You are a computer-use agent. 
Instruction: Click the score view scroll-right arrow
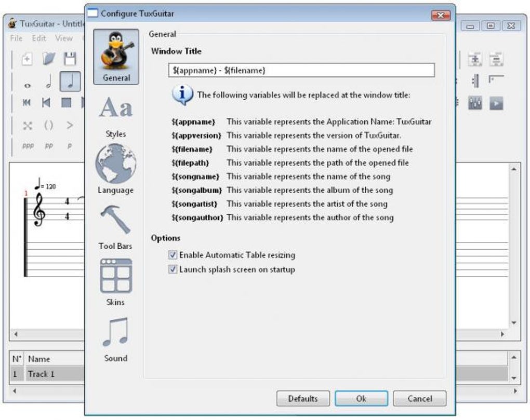coord(502,334)
